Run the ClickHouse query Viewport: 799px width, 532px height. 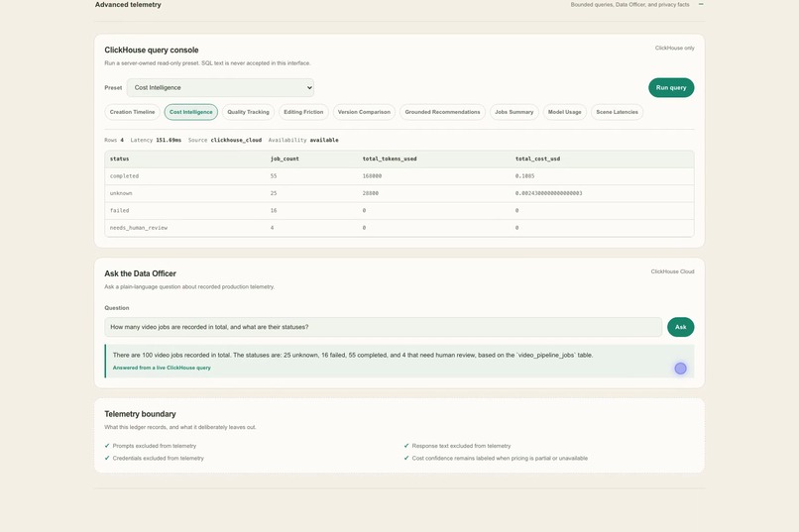coord(671,87)
